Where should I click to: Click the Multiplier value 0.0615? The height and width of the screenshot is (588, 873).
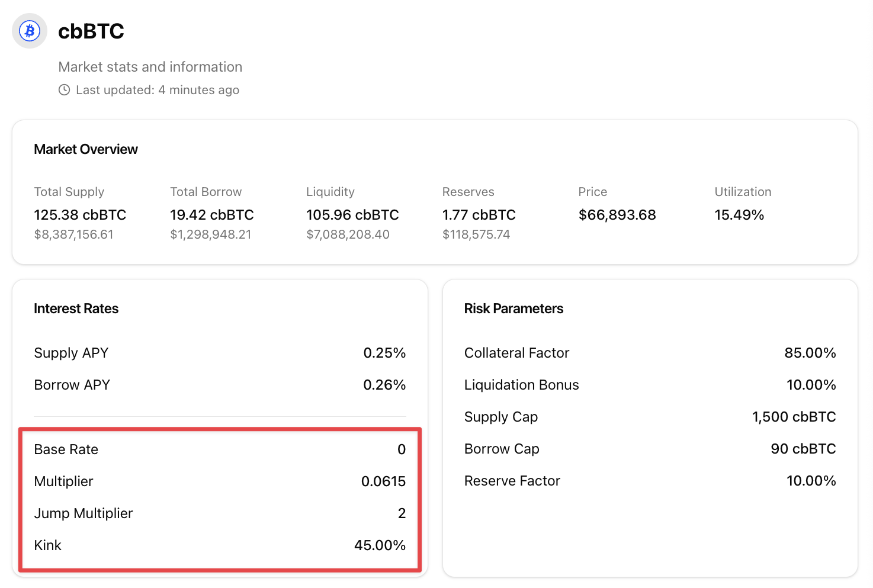pyautogui.click(x=383, y=481)
